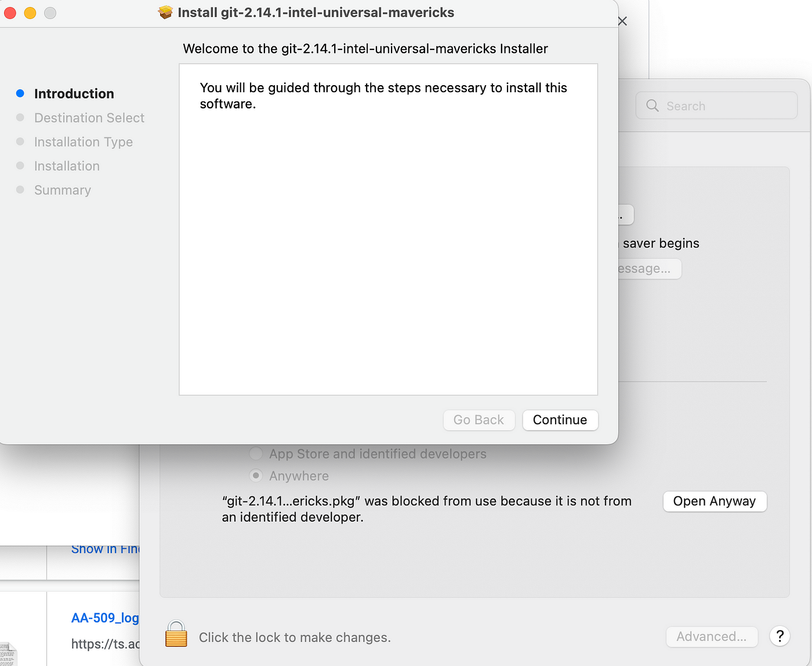
Task: Click the disabled Go Back button
Action: (478, 420)
